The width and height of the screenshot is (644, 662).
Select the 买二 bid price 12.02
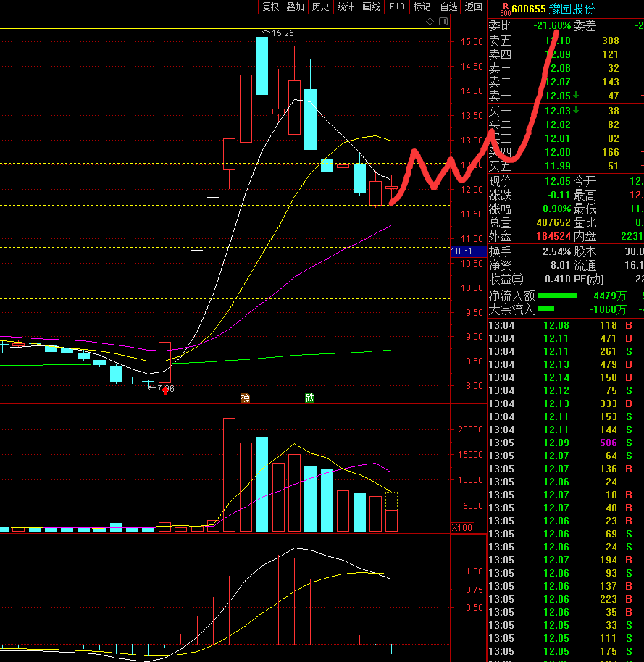[x=557, y=125]
